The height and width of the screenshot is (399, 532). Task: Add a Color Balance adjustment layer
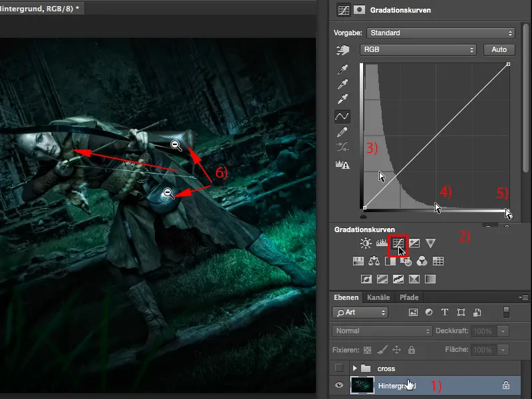pyautogui.click(x=374, y=261)
